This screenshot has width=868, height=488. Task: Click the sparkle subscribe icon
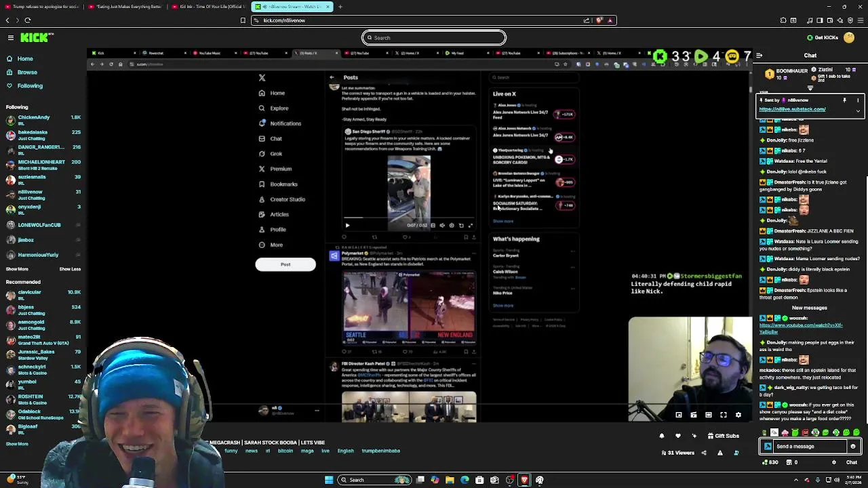pos(694,436)
